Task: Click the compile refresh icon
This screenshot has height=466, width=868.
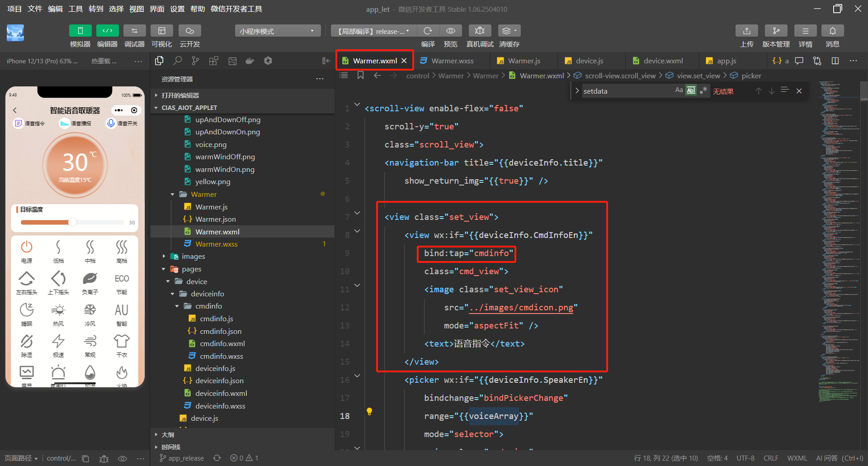Action: click(x=427, y=31)
